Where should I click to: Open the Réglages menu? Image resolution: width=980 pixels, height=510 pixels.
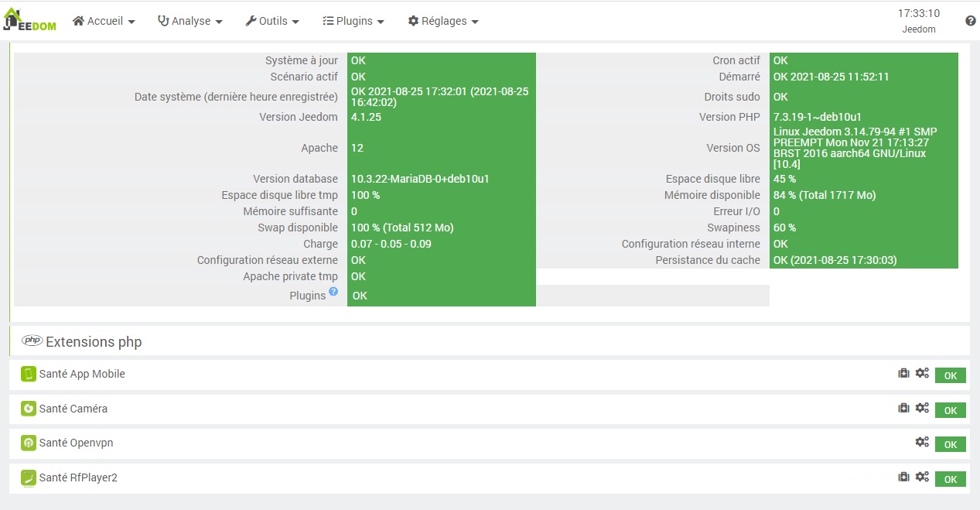tap(443, 21)
